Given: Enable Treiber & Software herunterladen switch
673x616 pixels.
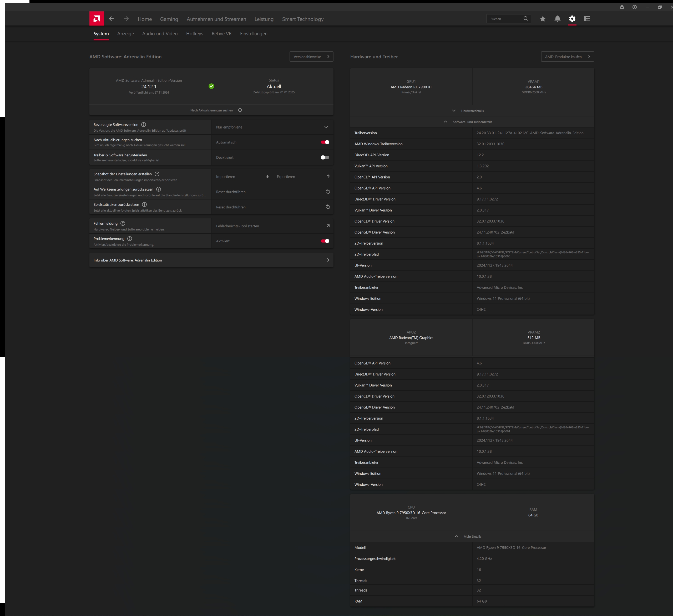Looking at the screenshot, I should [x=325, y=157].
